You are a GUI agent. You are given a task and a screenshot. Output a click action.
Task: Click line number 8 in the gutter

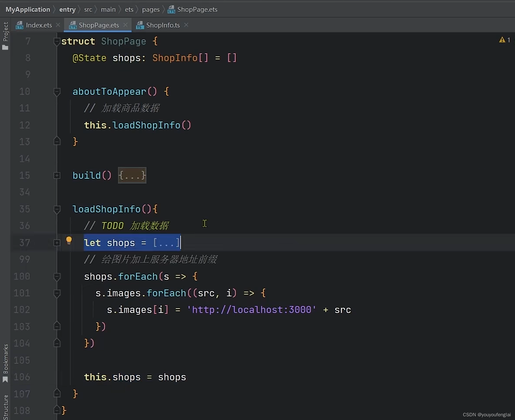28,58
